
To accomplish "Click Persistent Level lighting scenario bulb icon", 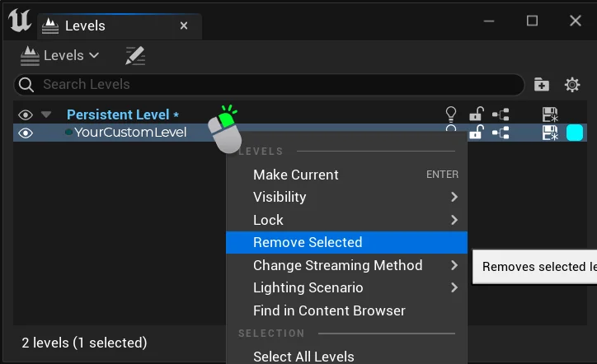I will point(451,114).
